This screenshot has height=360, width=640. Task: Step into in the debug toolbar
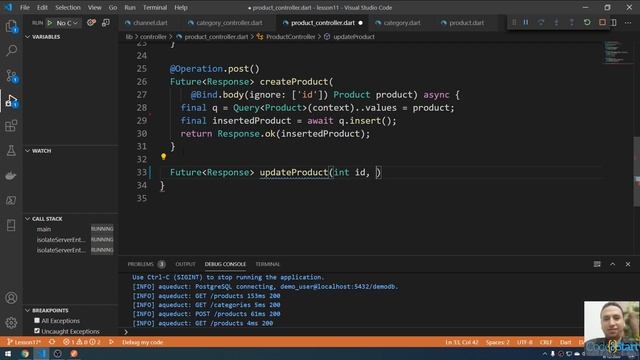point(556,22)
